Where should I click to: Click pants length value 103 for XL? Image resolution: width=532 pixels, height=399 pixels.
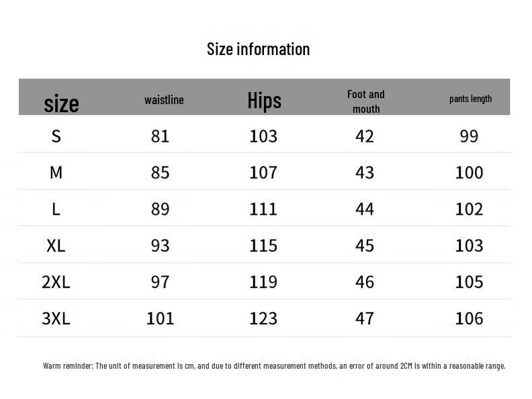click(x=469, y=245)
